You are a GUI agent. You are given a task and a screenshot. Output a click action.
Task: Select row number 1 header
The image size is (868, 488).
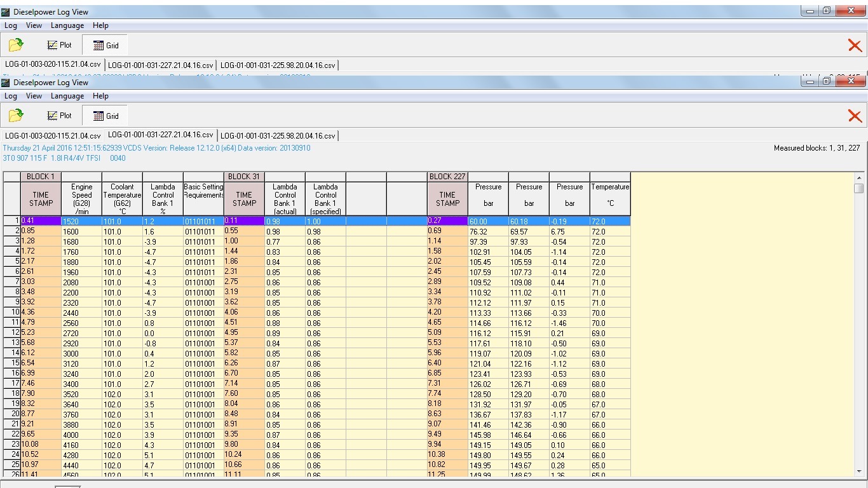pos(12,220)
